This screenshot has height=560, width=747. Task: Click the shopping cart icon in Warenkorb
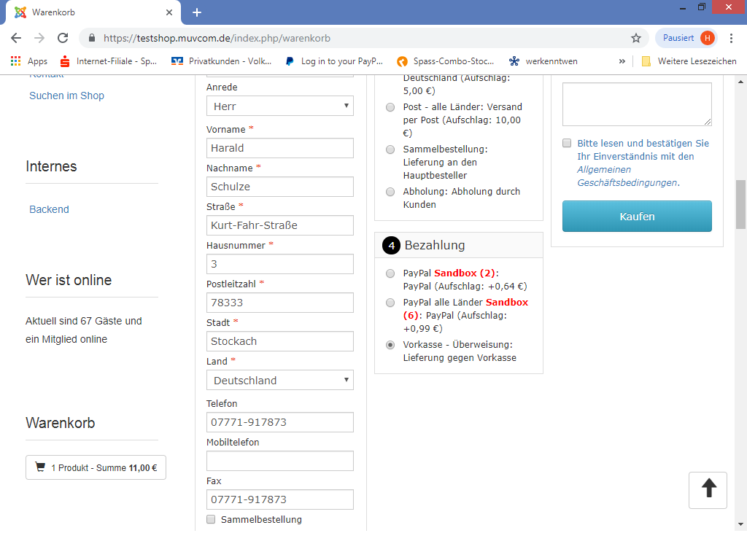pos(40,467)
